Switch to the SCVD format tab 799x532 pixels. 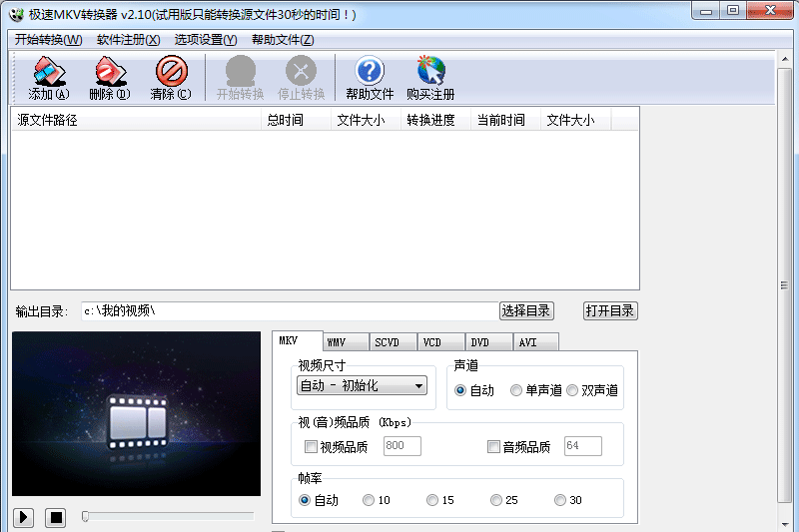point(394,342)
